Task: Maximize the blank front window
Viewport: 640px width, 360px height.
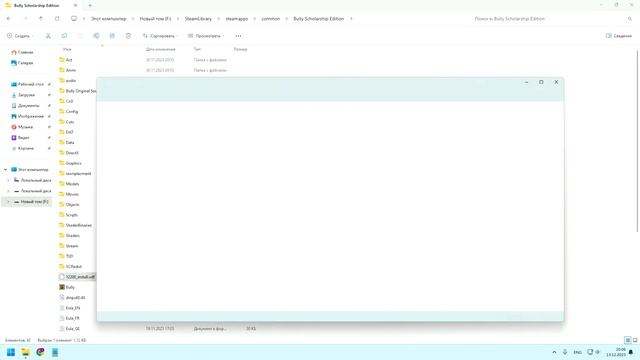Action: (x=541, y=82)
